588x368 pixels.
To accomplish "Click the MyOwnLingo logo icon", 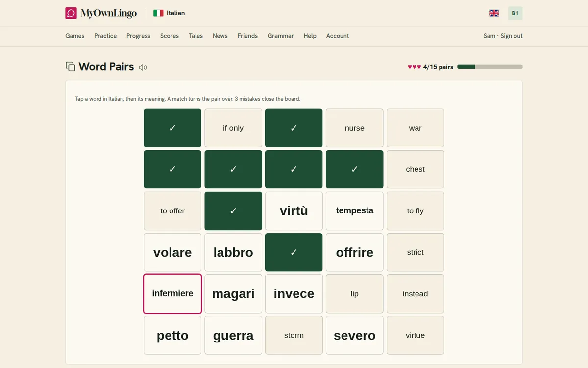I will click(x=71, y=13).
